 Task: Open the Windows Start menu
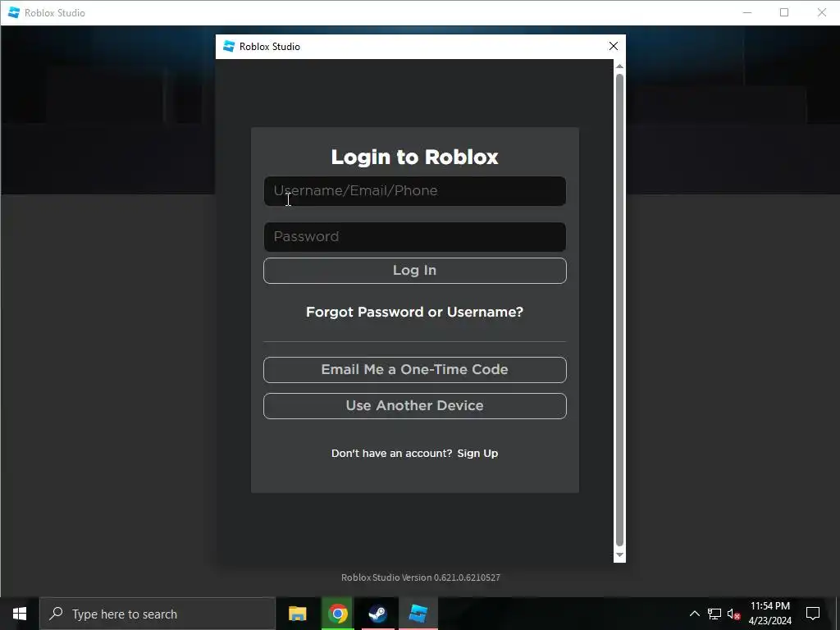click(20, 614)
